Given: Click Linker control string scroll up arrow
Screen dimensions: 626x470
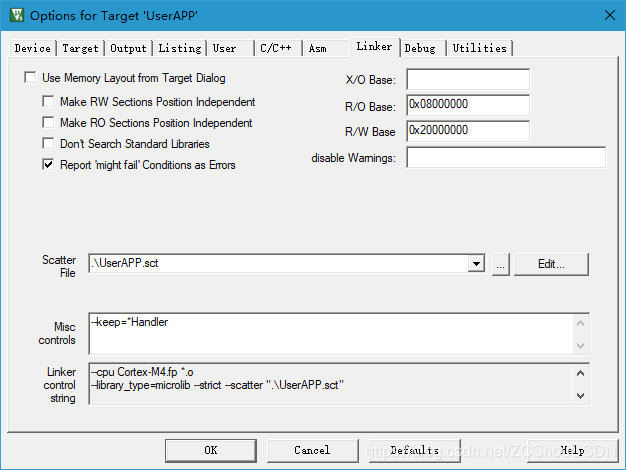Looking at the screenshot, I should [580, 373].
